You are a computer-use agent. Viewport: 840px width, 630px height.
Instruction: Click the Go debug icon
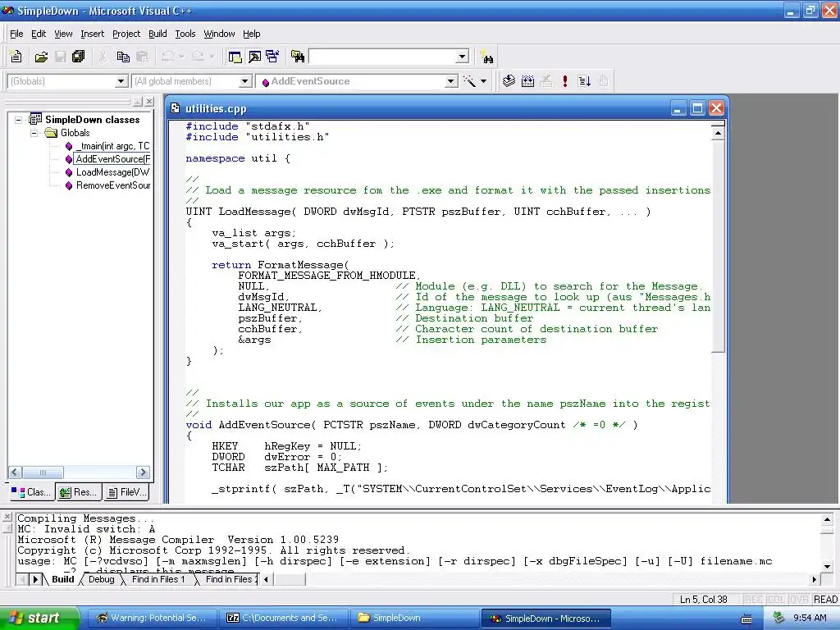coord(584,81)
